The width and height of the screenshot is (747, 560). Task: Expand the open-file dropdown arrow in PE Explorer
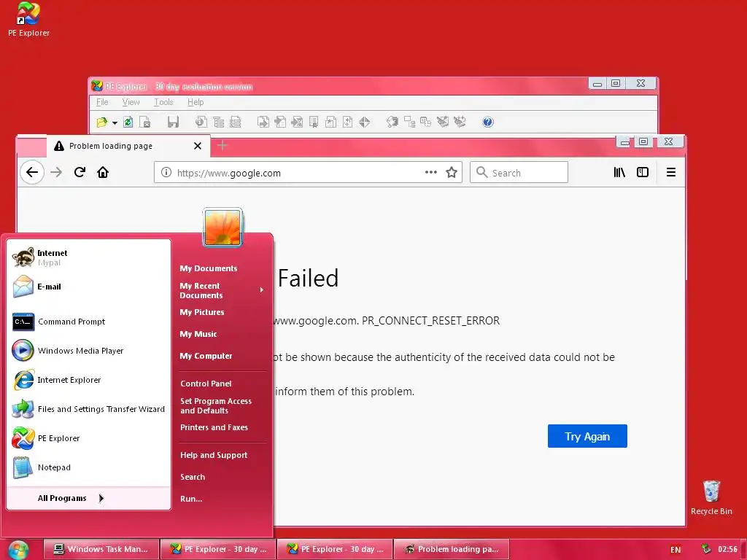pyautogui.click(x=115, y=122)
